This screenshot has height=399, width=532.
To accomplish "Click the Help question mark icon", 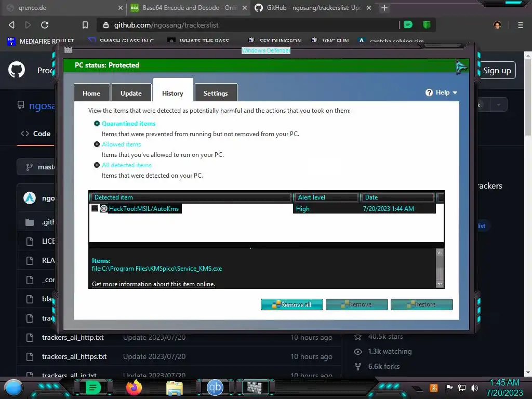I will pos(429,92).
